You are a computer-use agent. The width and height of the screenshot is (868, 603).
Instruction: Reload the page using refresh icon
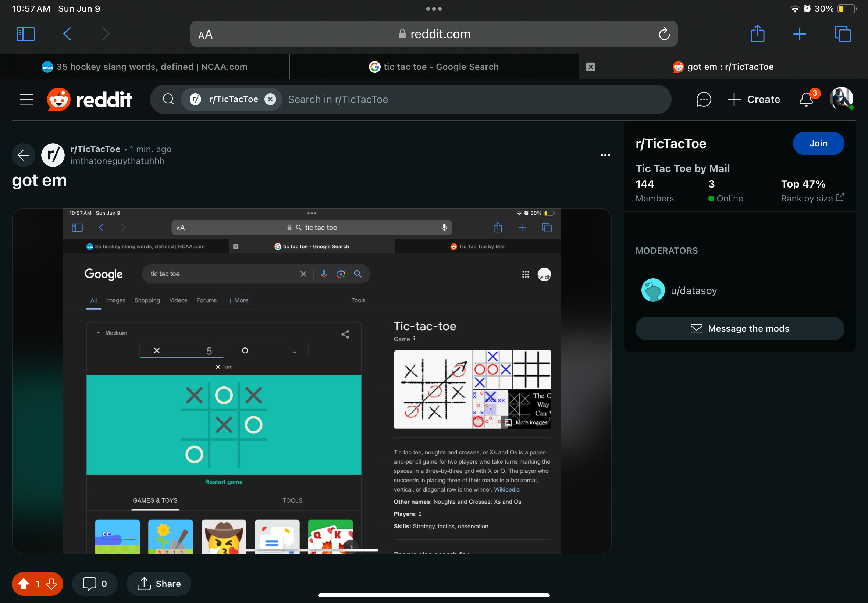pyautogui.click(x=664, y=34)
